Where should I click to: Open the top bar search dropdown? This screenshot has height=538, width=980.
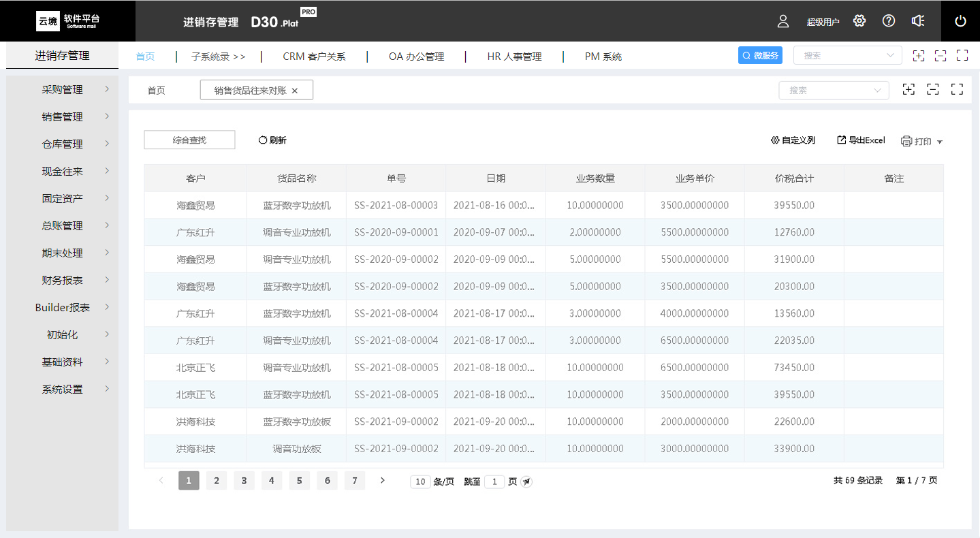coord(848,56)
